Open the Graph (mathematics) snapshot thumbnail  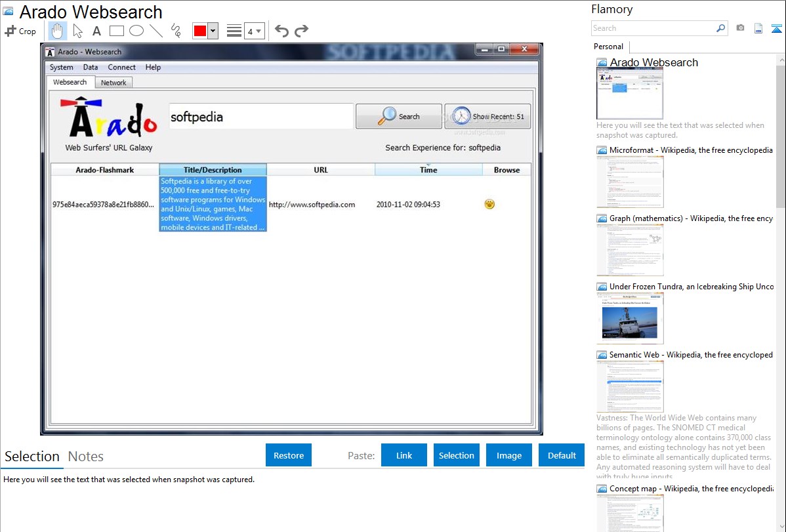click(x=630, y=250)
